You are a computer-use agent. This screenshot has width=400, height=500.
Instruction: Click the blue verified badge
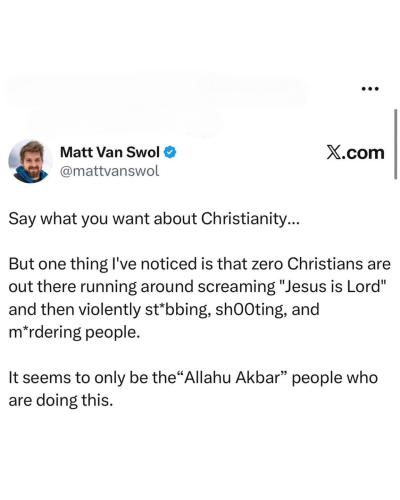click(170, 153)
